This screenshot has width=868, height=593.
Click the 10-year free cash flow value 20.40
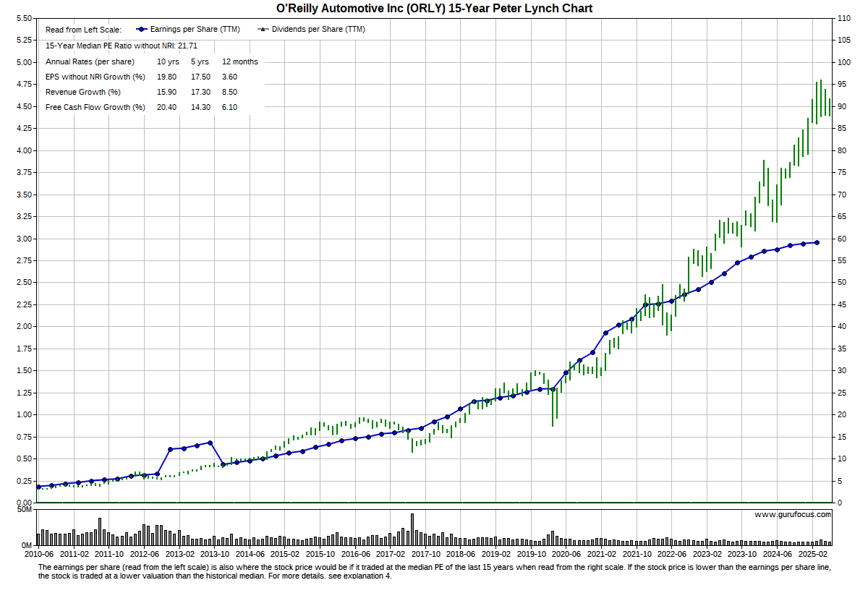[167, 107]
